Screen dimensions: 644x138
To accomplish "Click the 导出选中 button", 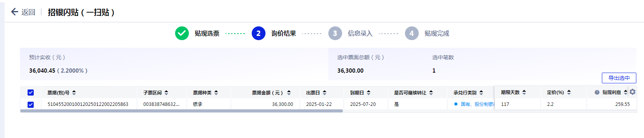I will tap(619, 78).
